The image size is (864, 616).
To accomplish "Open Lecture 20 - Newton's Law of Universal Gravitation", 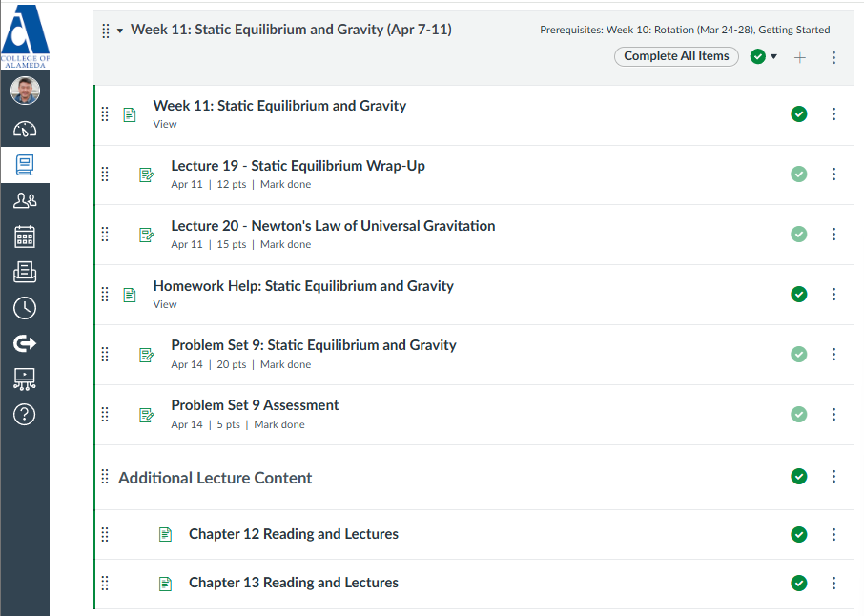I will [x=333, y=226].
